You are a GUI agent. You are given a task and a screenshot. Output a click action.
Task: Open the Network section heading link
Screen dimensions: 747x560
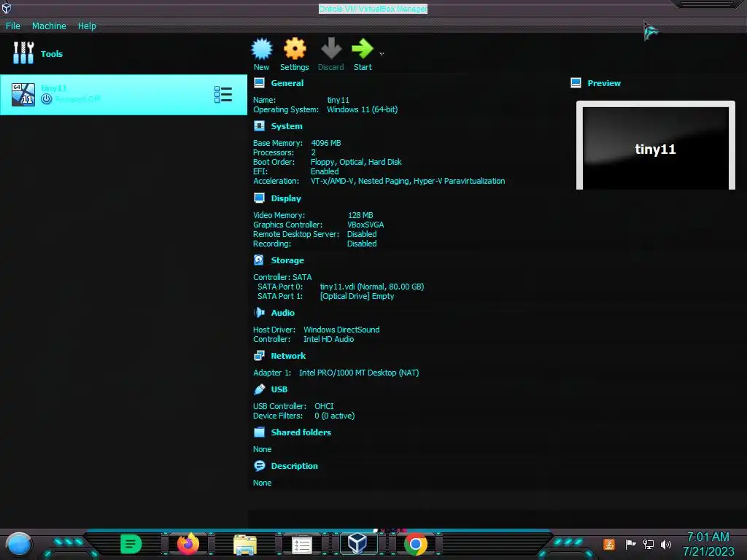coord(288,356)
